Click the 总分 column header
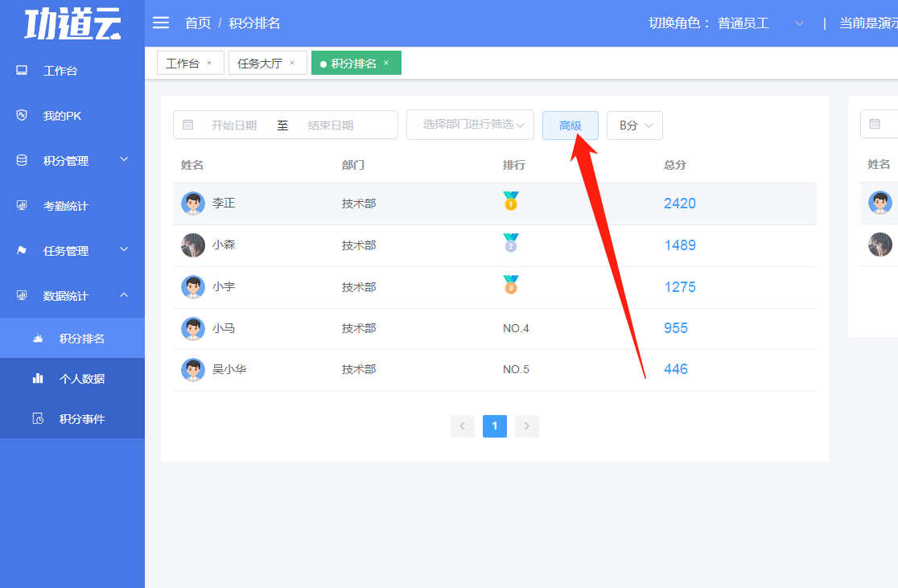Viewport: 898px width, 588px height. coord(674,165)
